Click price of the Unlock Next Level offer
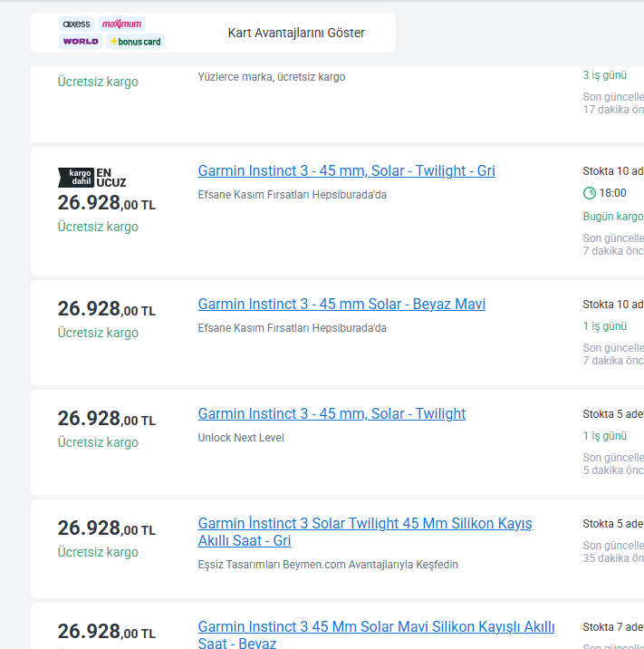Image resolution: width=644 pixels, height=649 pixels. pyautogui.click(x=107, y=419)
